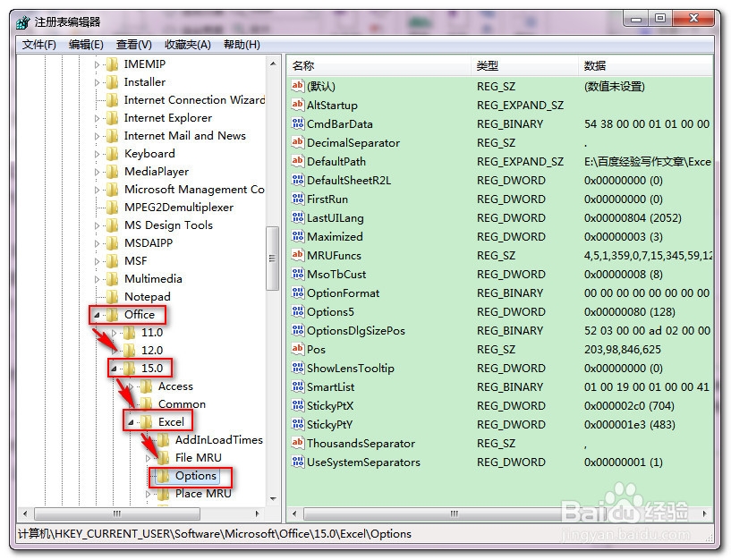Click the DefaultSheetR2L DWORD icon
731x560 pixels.
tap(297, 180)
